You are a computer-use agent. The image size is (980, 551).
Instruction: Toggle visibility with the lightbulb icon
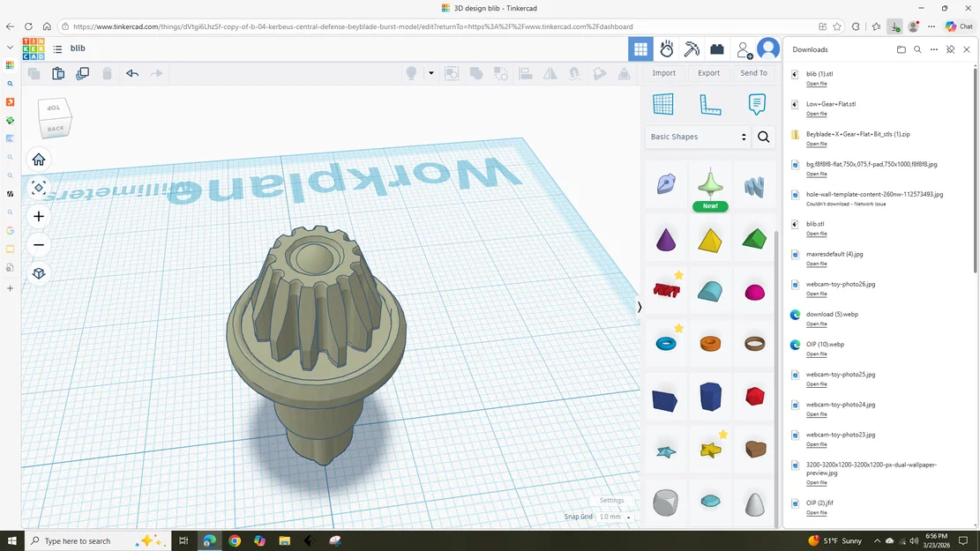(410, 73)
